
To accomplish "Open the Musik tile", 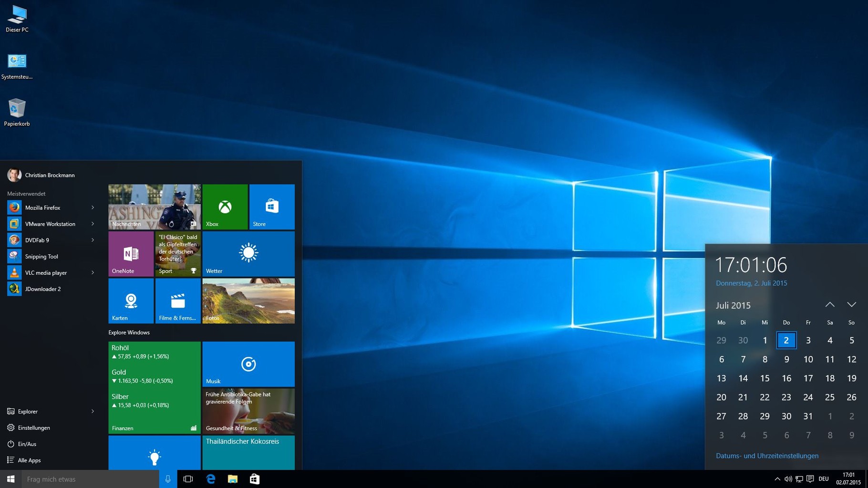I will pos(248,363).
